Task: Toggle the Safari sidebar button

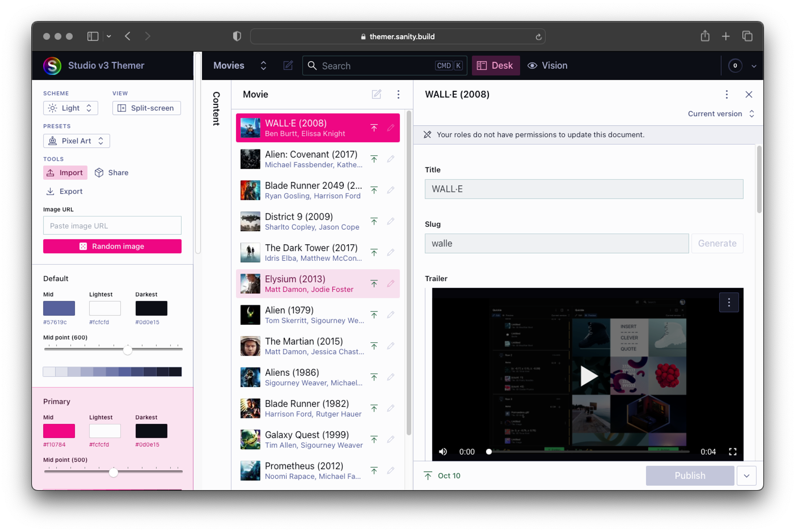Action: pyautogui.click(x=93, y=36)
